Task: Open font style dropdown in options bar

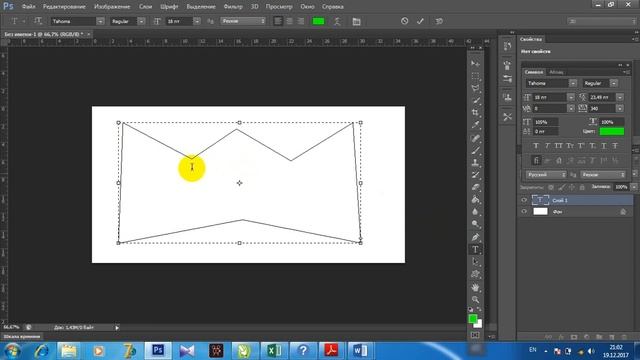Action: (141, 21)
